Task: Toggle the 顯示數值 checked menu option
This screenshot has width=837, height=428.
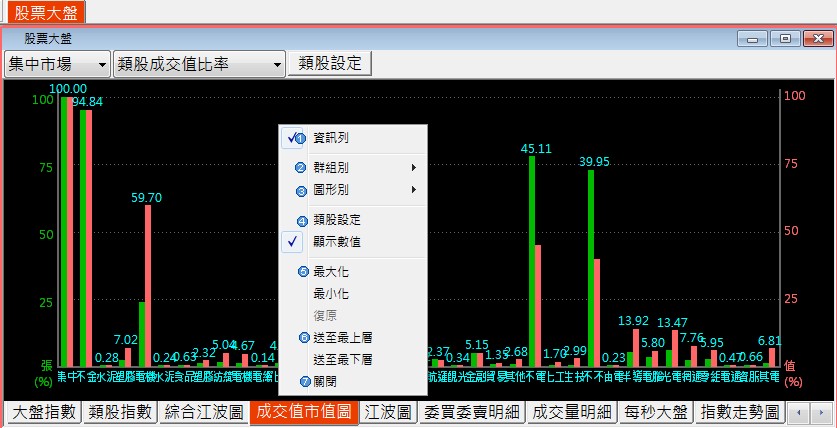Action: [294, 241]
